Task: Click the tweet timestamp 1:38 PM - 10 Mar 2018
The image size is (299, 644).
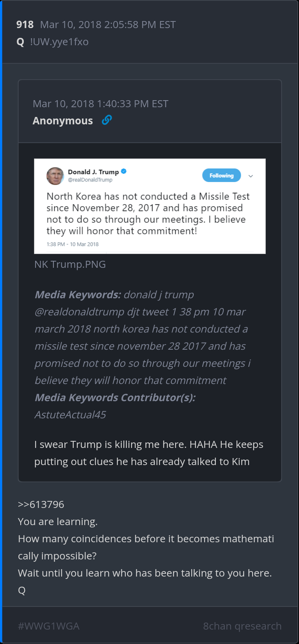Action: (73, 244)
